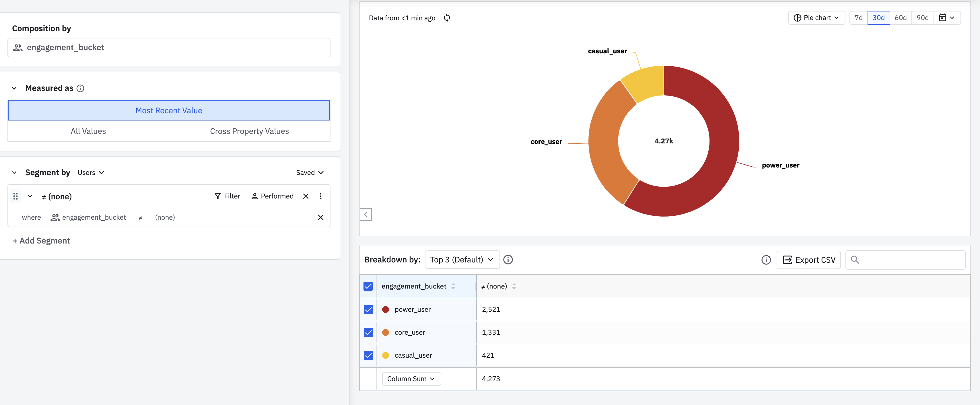The width and height of the screenshot is (980, 405).
Task: Uncheck the power_user row checkbox
Action: [x=368, y=309]
